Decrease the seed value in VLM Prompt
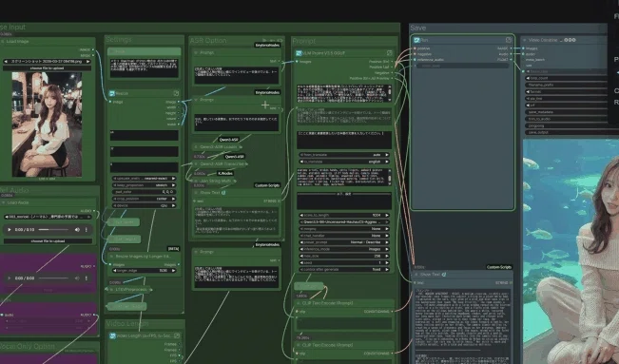The width and height of the screenshot is (619, 364). click(x=302, y=262)
